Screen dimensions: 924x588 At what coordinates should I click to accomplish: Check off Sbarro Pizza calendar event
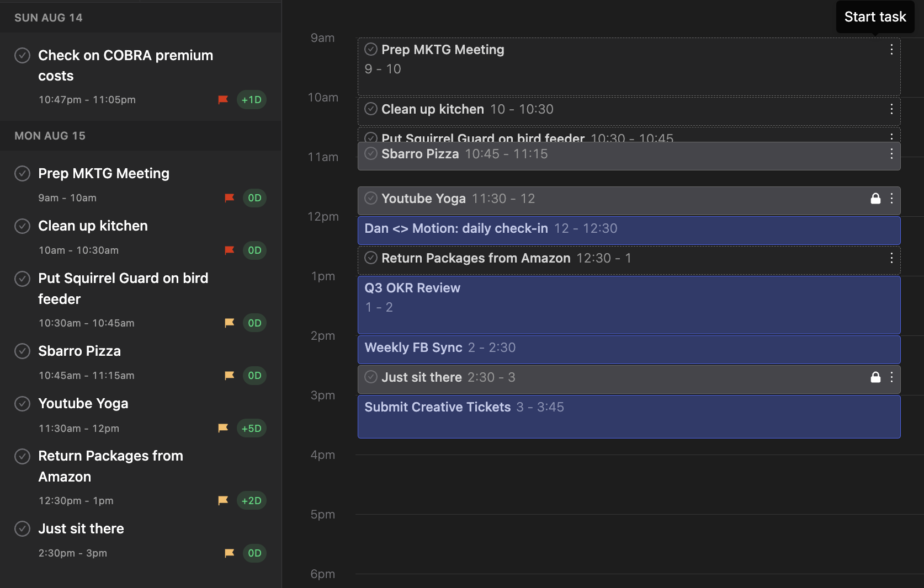tap(371, 153)
